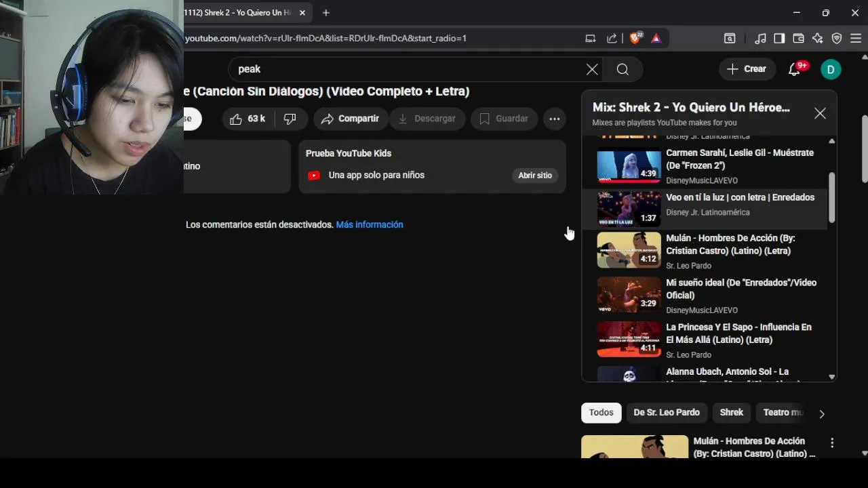Play 'Mi sueño ideal' playlist thumbnail

pyautogui.click(x=629, y=295)
